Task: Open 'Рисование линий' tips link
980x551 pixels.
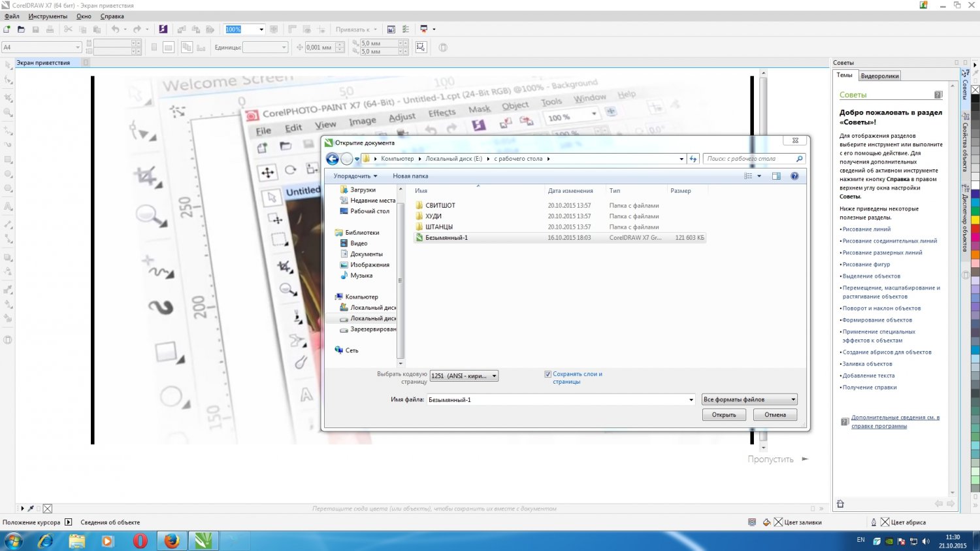Action: [866, 229]
